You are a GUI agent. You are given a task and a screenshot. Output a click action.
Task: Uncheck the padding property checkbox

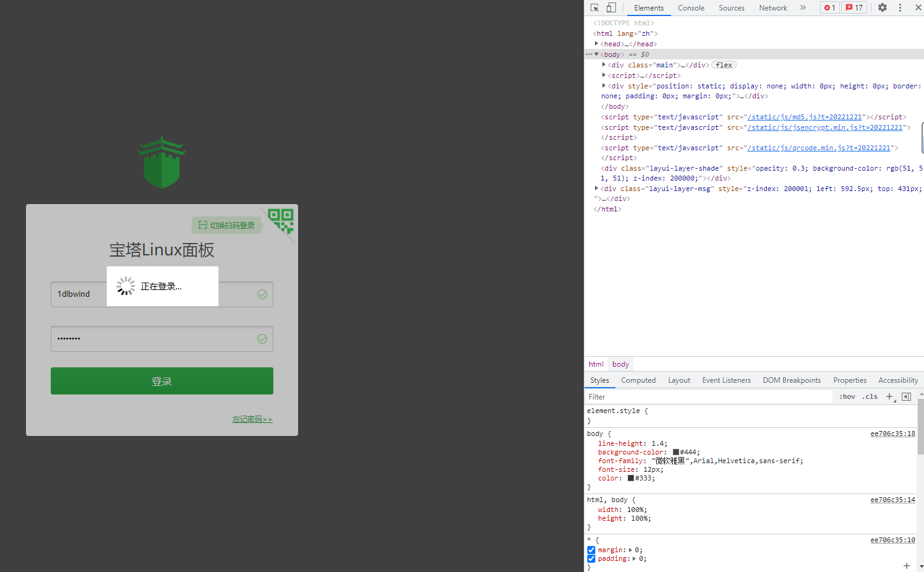pos(591,558)
